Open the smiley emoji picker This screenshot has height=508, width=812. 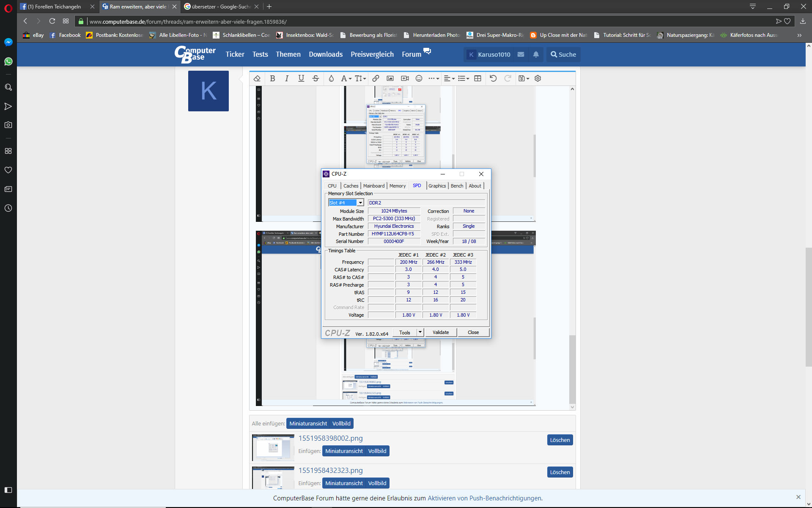pos(419,78)
